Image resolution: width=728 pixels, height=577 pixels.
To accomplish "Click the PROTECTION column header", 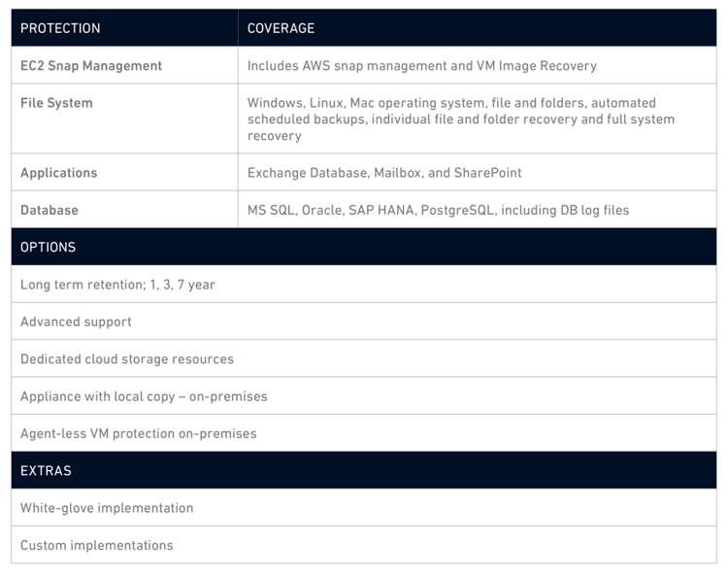I will coord(60,28).
